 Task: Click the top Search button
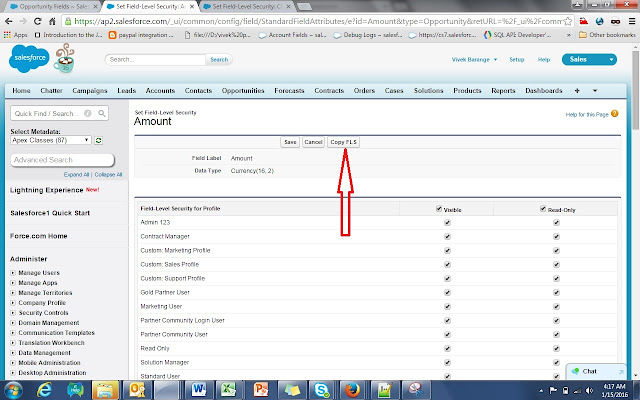tap(219, 60)
